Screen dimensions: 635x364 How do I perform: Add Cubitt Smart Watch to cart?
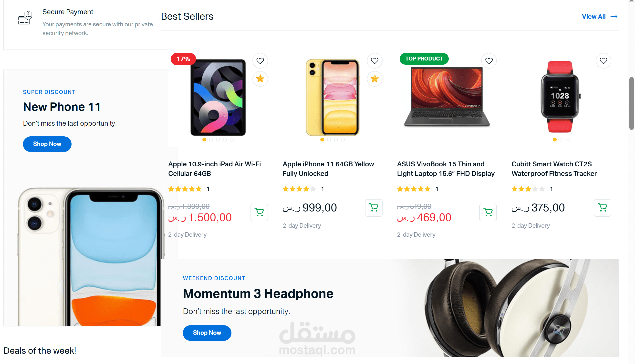point(603,208)
